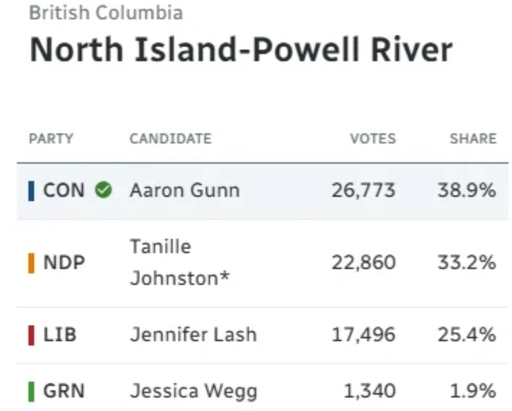Click the GRN party abbreviation
This screenshot has width=512, height=411.
pos(64,391)
